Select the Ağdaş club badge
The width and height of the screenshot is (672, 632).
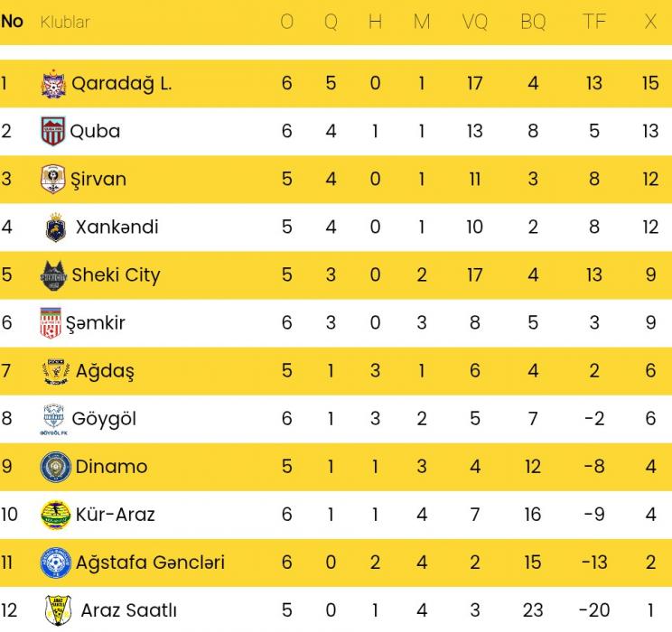(x=56, y=371)
